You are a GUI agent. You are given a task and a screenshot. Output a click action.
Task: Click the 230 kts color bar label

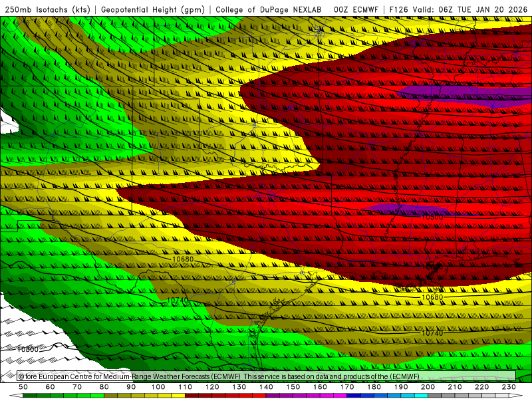coord(509,387)
